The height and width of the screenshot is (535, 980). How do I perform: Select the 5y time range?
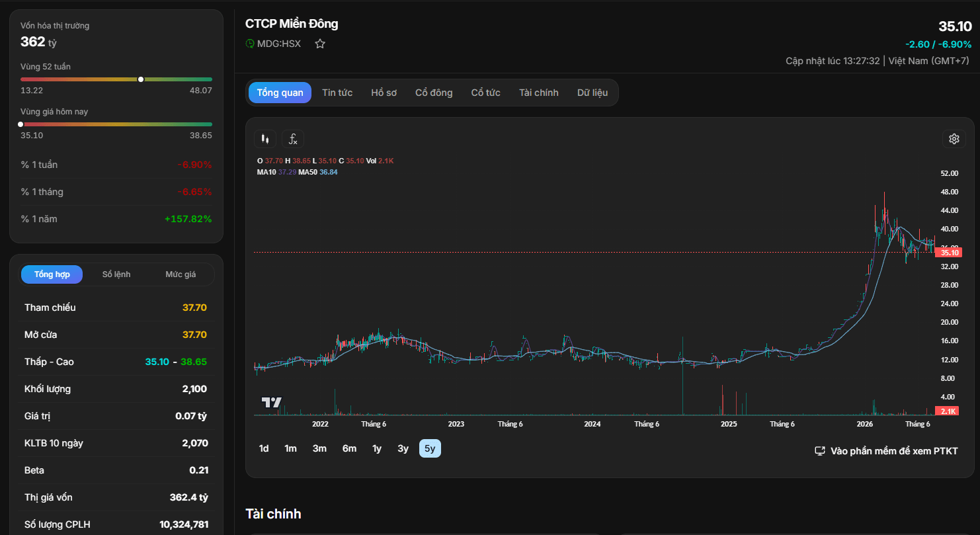click(x=430, y=448)
